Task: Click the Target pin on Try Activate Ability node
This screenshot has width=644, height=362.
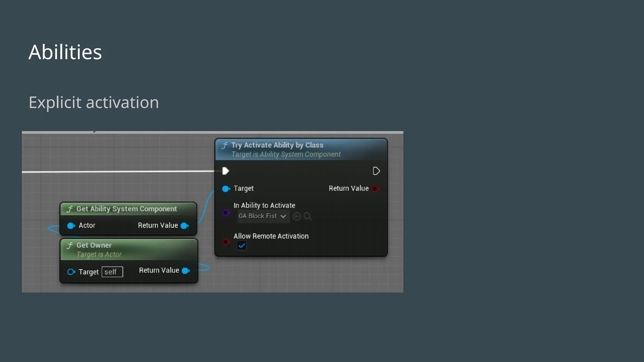Action: point(226,189)
